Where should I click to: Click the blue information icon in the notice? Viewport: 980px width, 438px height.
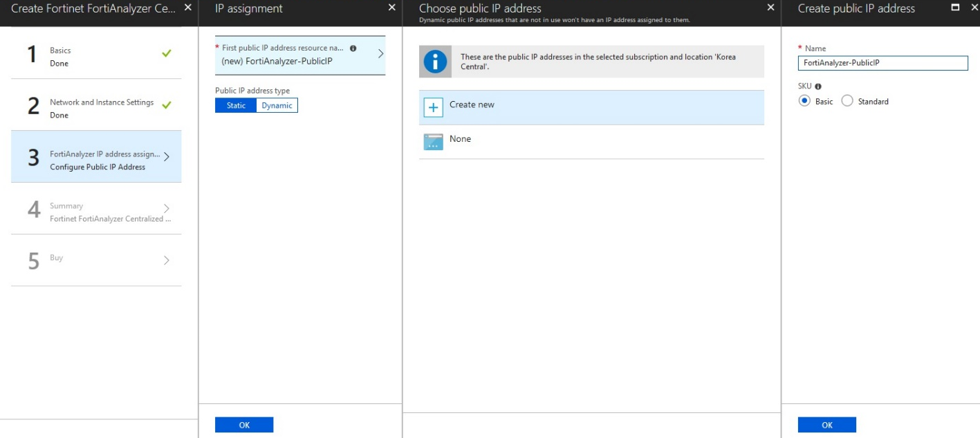click(x=435, y=62)
